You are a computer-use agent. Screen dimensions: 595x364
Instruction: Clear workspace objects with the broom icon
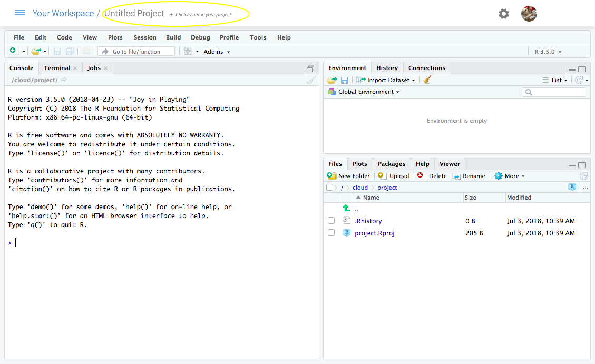tap(427, 80)
